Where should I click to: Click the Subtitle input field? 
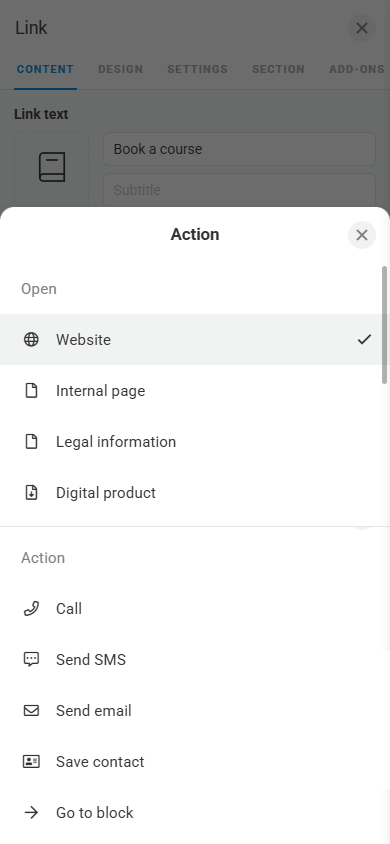[239, 190]
